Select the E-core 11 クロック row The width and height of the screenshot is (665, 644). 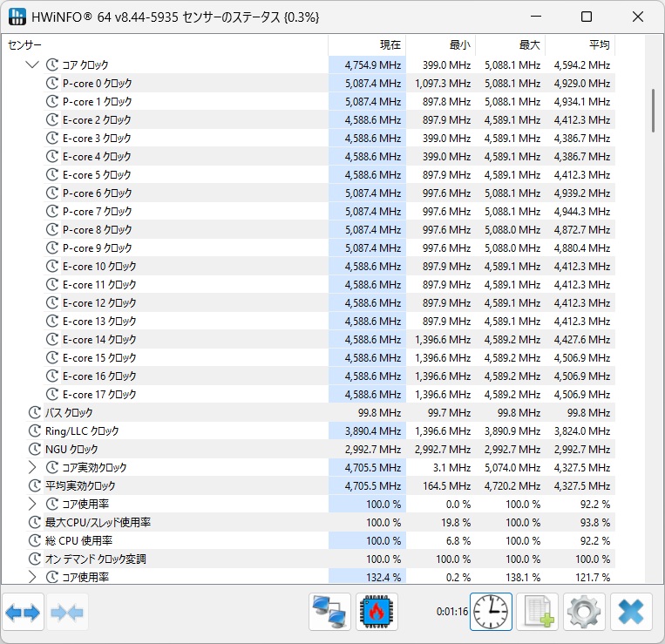[329, 284]
